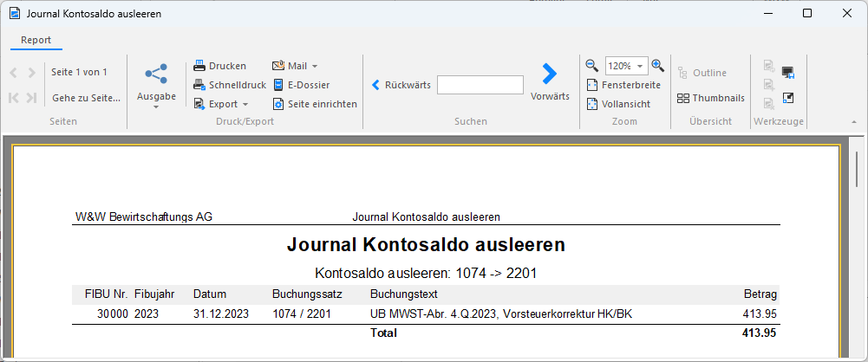Click the Total label in the report
868x362 pixels.
[x=383, y=333]
